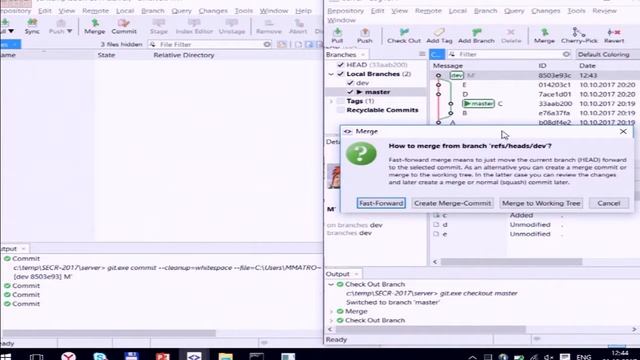Click commit Filter input in right window

coord(509,54)
